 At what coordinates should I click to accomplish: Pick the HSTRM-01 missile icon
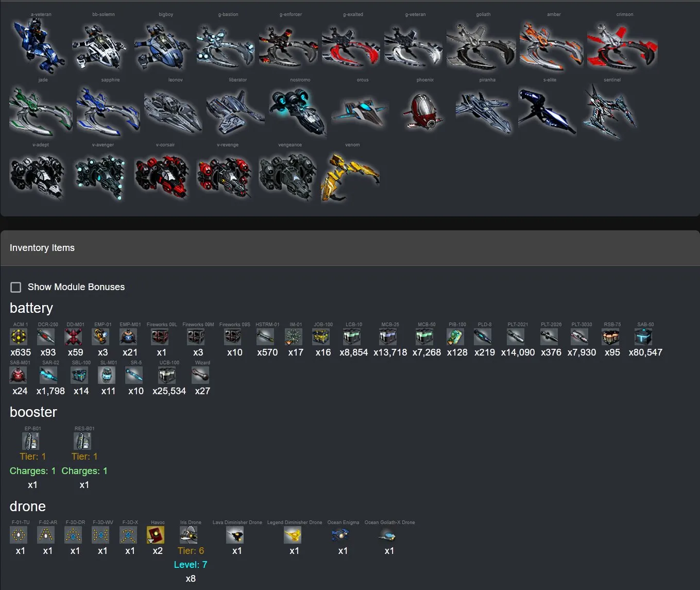click(266, 337)
